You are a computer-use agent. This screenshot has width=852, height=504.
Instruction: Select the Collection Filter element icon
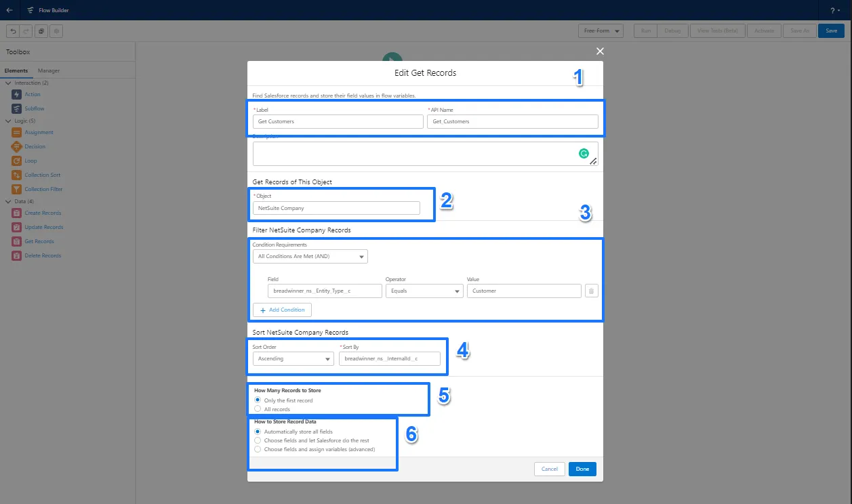click(17, 189)
